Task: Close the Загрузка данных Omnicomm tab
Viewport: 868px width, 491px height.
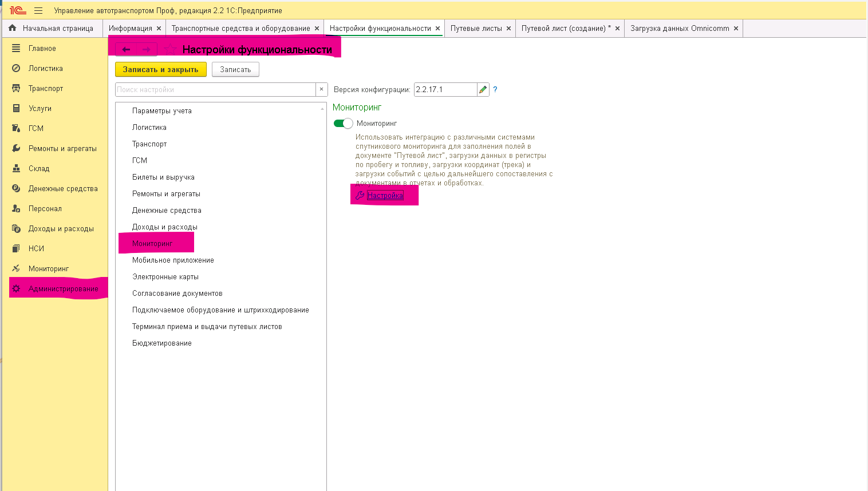Action: coord(736,28)
